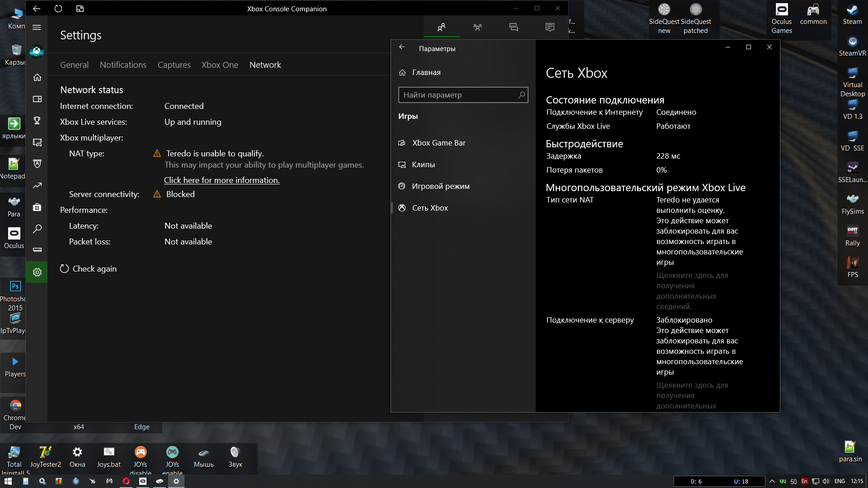
Task: Open Parties icon in top bar
Action: click(x=477, y=27)
